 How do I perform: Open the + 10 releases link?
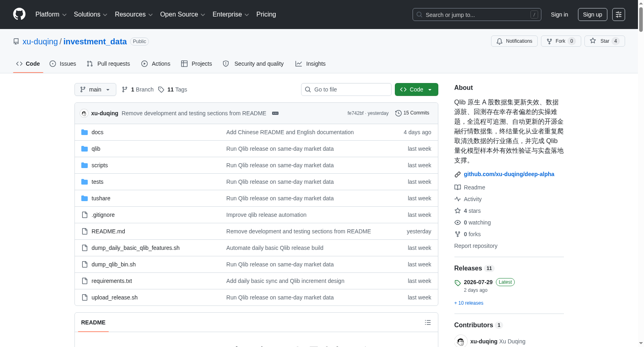469,303
